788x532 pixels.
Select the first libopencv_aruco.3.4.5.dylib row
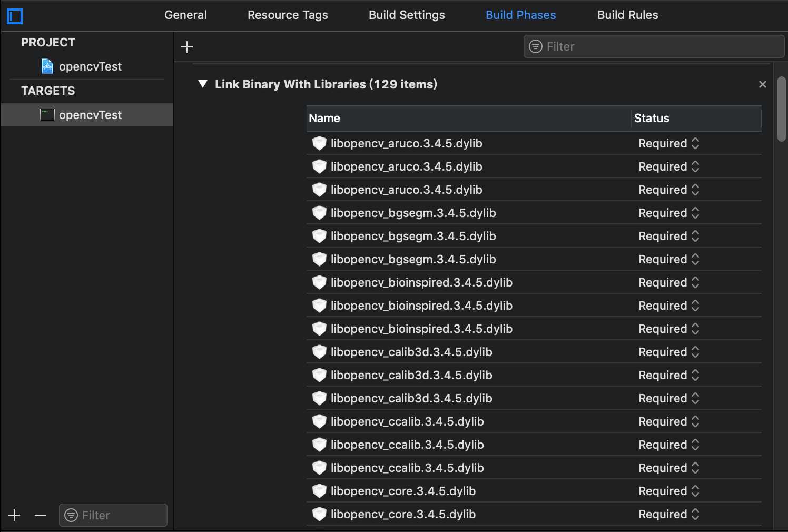click(x=534, y=143)
